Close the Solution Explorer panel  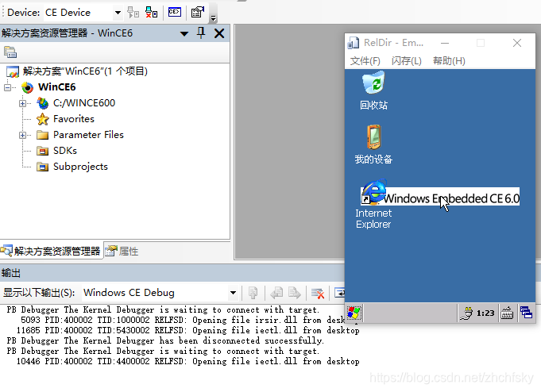click(219, 33)
